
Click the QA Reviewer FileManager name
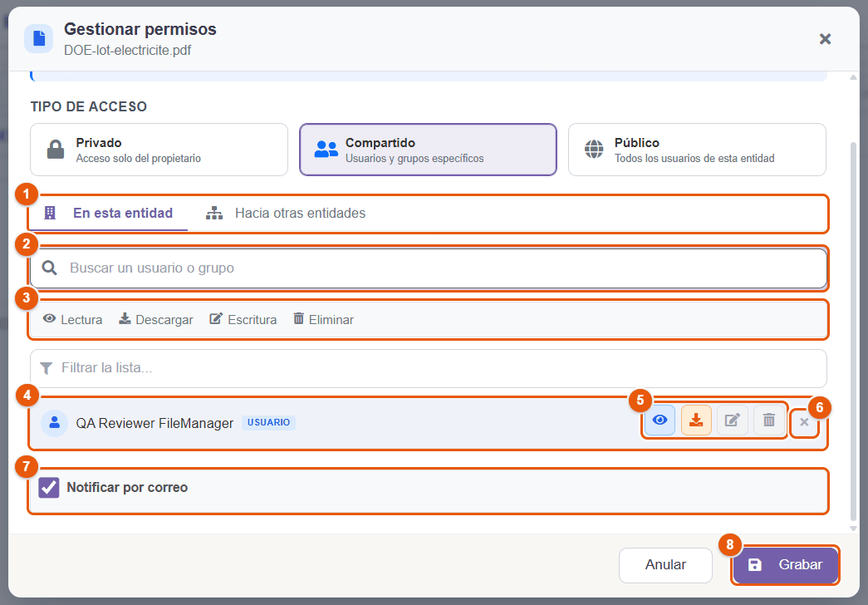click(154, 423)
